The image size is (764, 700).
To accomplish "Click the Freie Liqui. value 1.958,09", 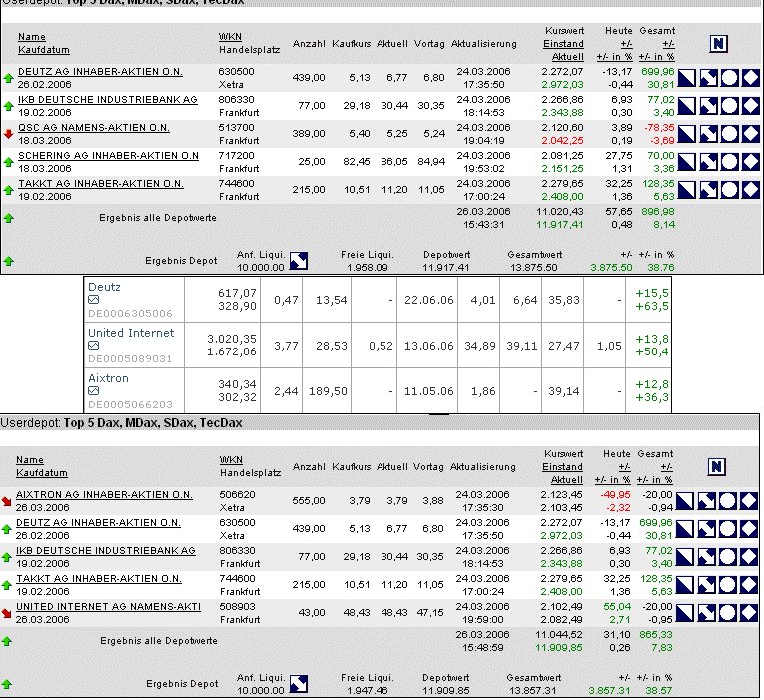I will click(368, 268).
